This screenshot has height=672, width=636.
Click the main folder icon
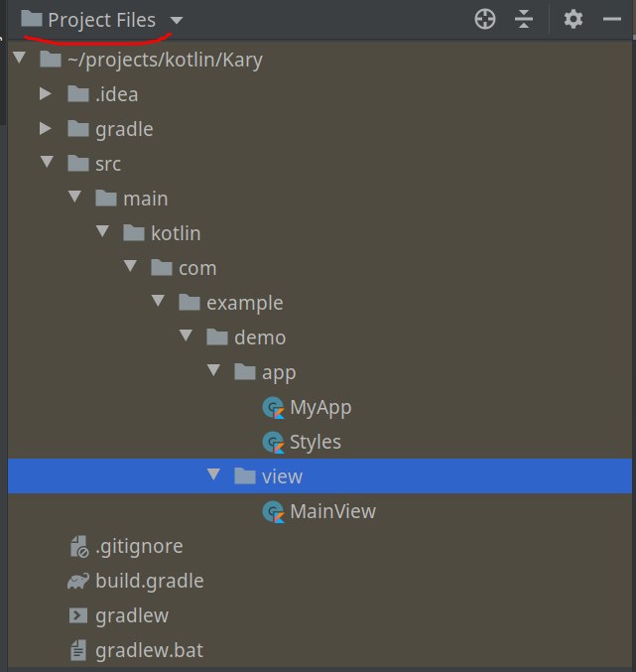tap(106, 198)
